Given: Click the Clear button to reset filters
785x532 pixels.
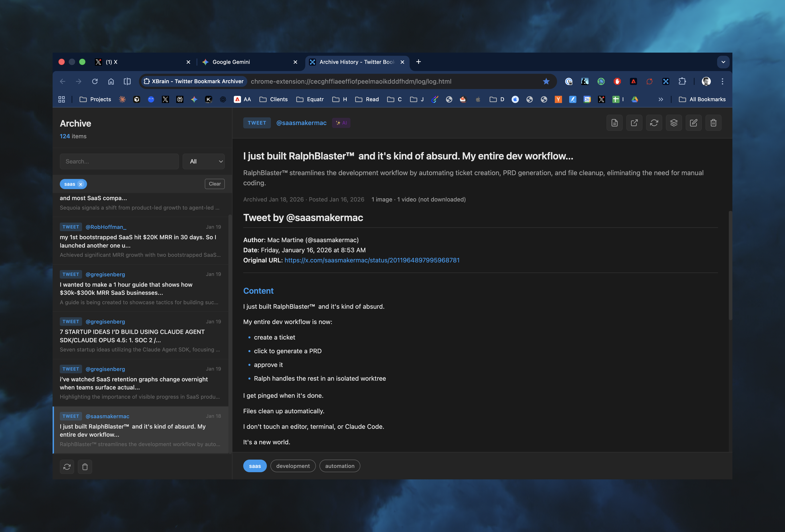Looking at the screenshot, I should pos(214,184).
